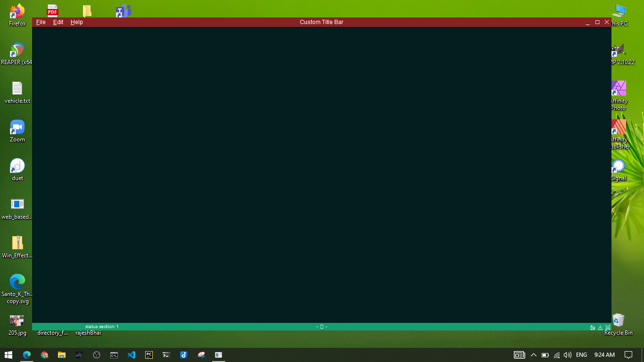644x362 pixels.
Task: Open the File menu
Action: (x=41, y=22)
